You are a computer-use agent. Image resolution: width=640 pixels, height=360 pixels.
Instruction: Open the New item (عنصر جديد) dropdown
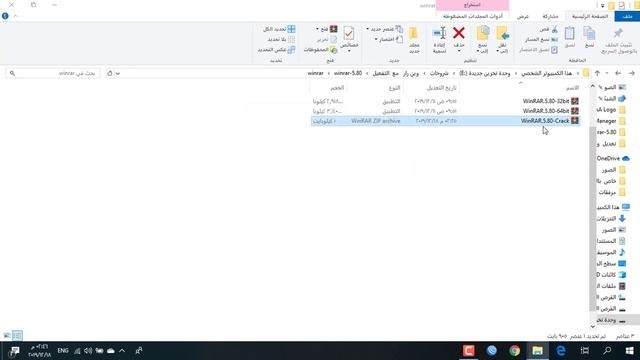[x=384, y=29]
